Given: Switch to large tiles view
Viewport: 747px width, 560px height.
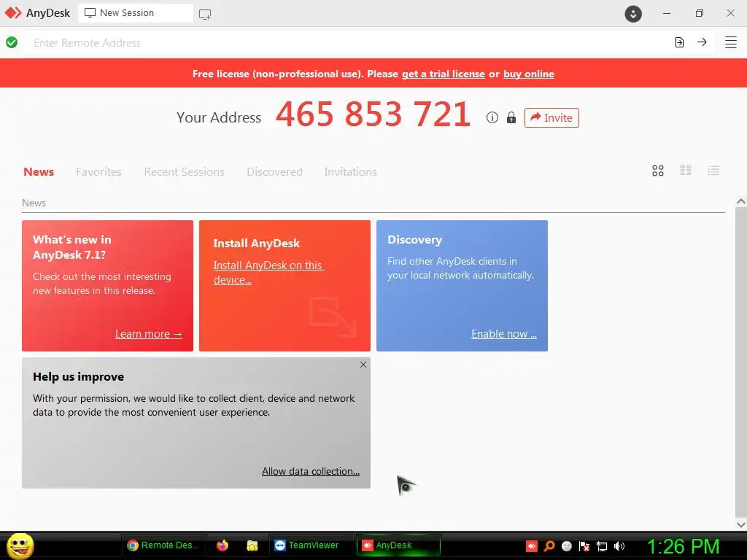Looking at the screenshot, I should [658, 171].
